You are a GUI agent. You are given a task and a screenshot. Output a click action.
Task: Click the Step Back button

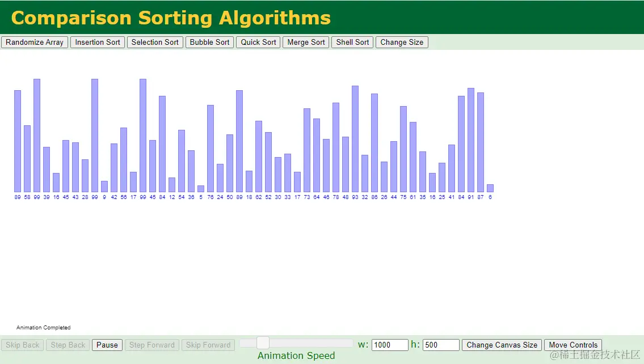[x=68, y=345]
